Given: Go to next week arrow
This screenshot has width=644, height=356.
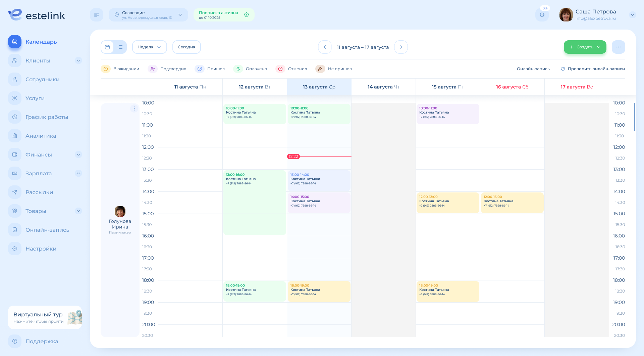Looking at the screenshot, I should tap(401, 47).
